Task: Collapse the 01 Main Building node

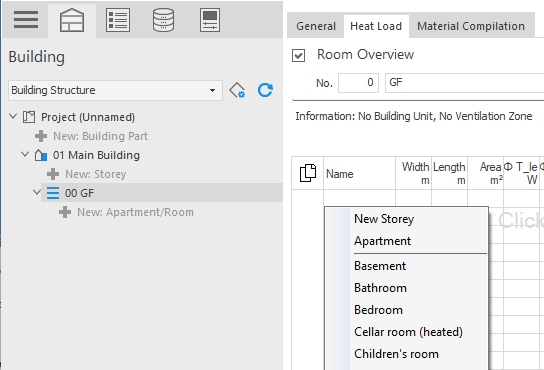Action: click(x=25, y=154)
